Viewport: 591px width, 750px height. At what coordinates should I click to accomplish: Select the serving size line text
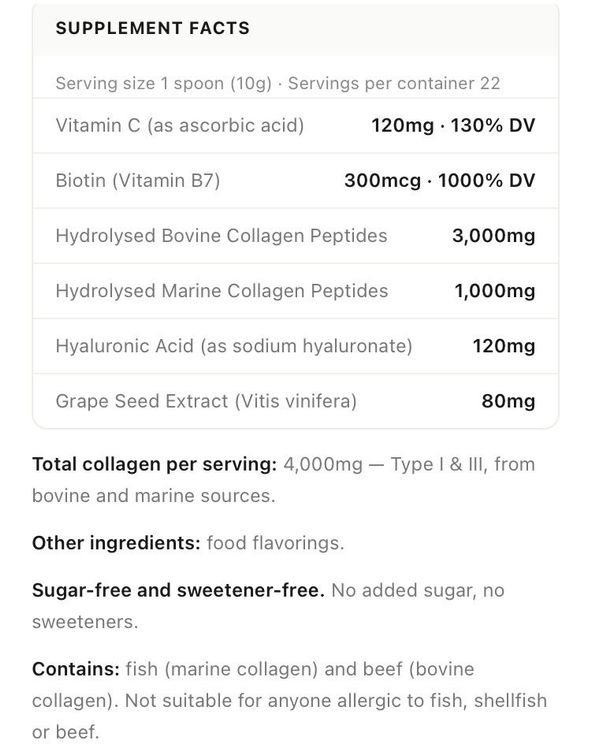278,83
